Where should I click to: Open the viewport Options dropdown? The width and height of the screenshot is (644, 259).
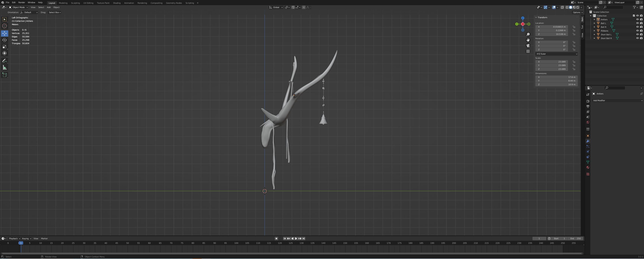point(578,13)
